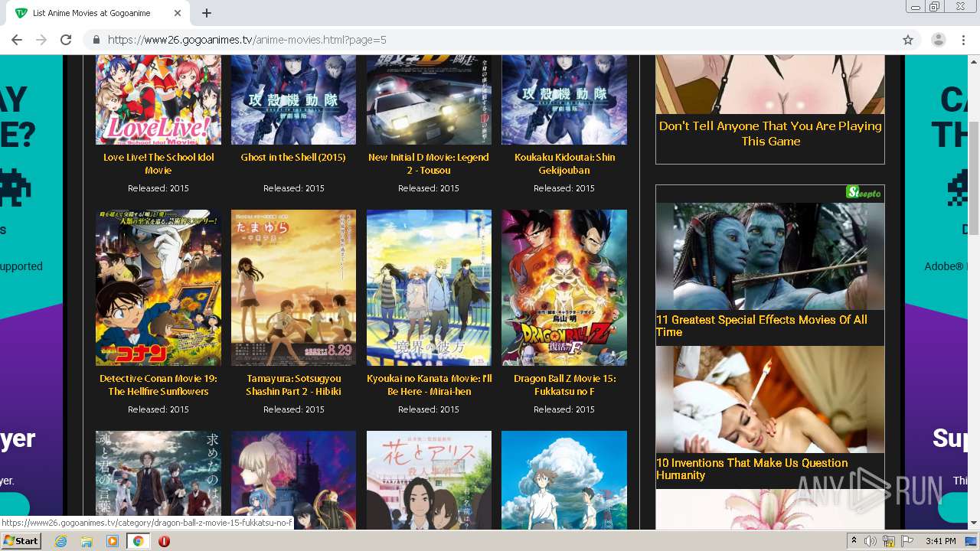Click the Tamayura poster thumbnail
Screen dimensions: 980x551
coord(293,288)
